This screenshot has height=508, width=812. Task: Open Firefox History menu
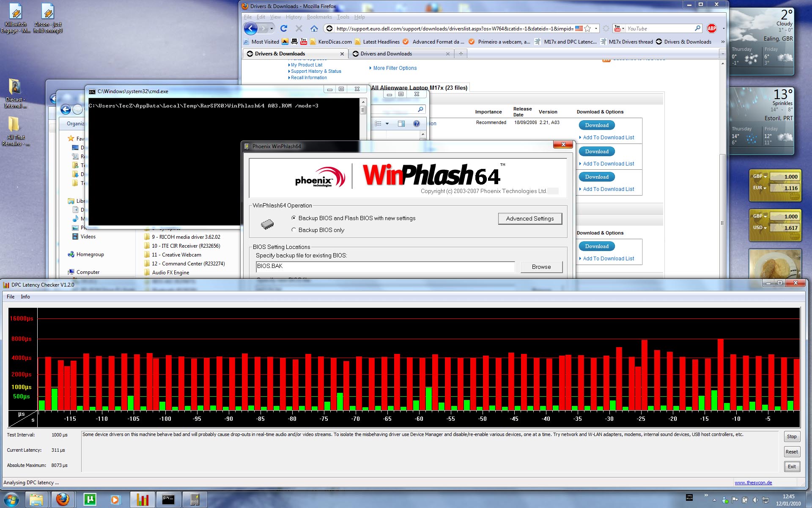point(294,17)
